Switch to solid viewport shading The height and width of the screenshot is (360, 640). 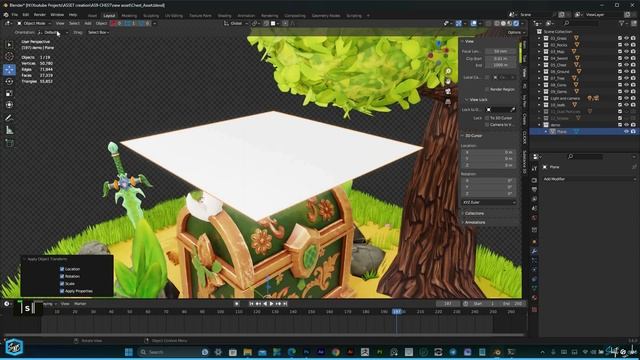503,23
